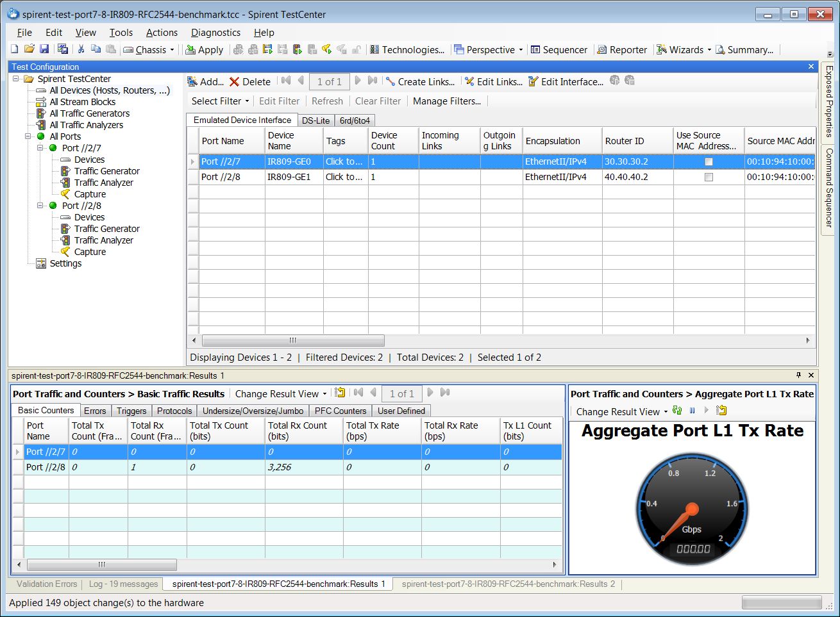
Task: Open the Log - 19 messages tab
Action: [x=123, y=584]
